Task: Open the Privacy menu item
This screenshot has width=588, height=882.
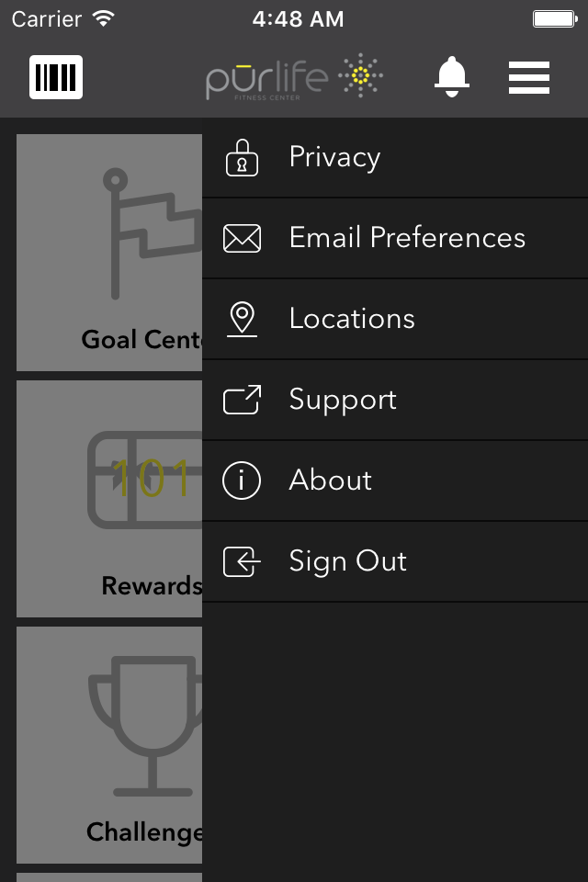Action: 395,157
